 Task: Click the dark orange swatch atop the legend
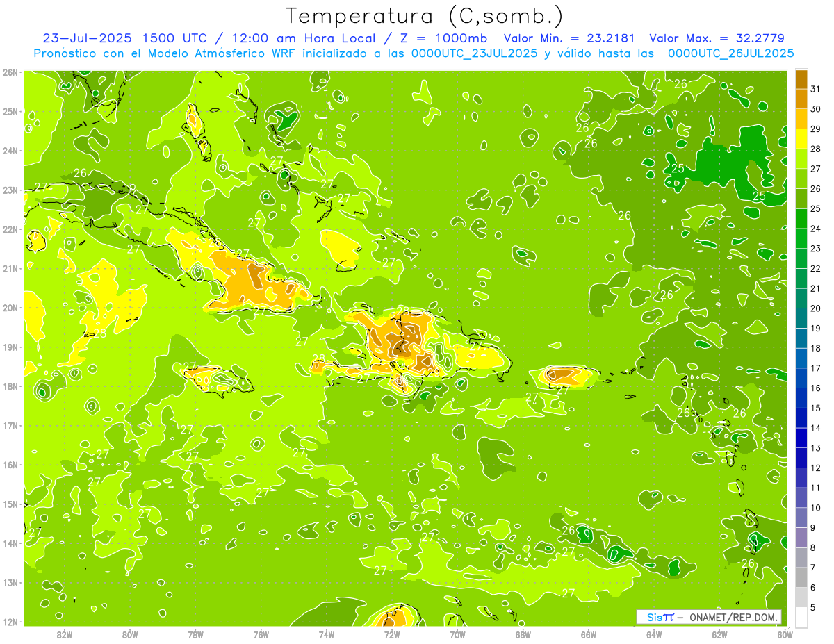tap(801, 79)
